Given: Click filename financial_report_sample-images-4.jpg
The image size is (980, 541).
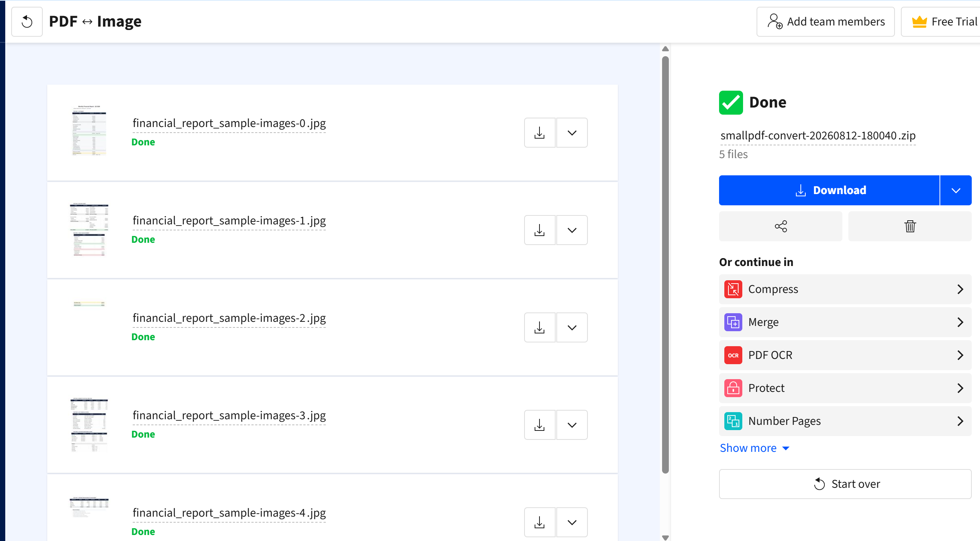Looking at the screenshot, I should tap(229, 513).
